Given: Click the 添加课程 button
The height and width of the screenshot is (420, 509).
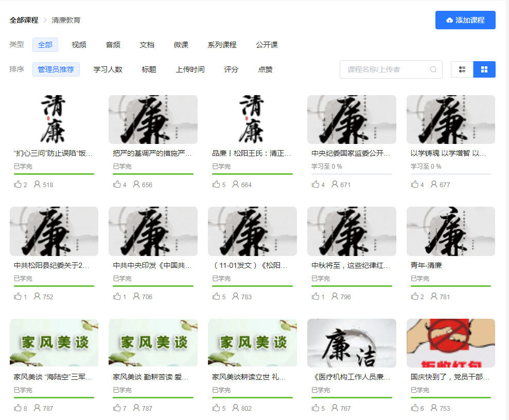Looking at the screenshot, I should pyautogui.click(x=465, y=20).
